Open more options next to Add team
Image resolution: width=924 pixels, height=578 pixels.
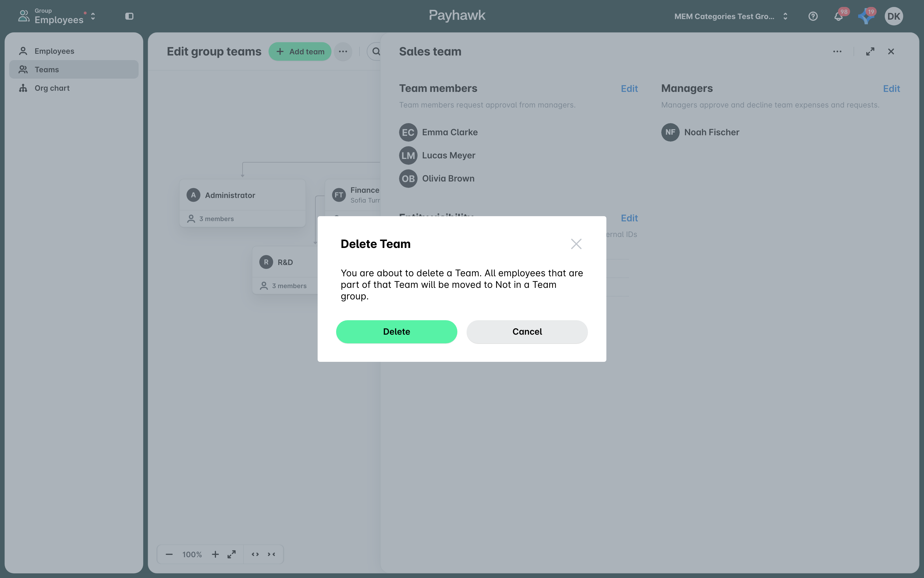(342, 51)
